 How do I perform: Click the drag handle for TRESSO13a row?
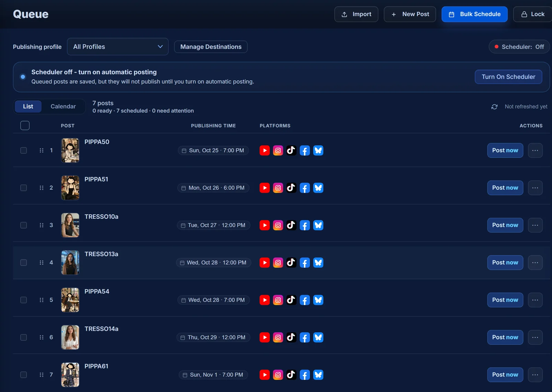[x=41, y=263]
